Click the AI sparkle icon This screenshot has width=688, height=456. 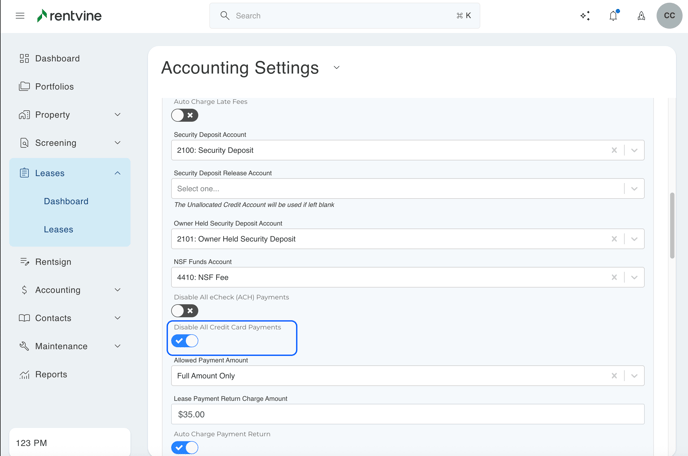(585, 16)
